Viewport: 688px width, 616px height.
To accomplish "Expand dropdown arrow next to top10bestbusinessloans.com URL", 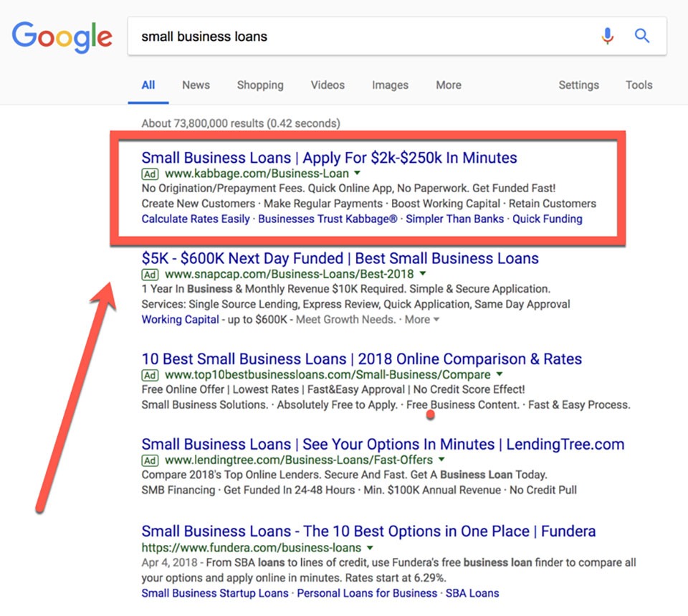I will (500, 374).
